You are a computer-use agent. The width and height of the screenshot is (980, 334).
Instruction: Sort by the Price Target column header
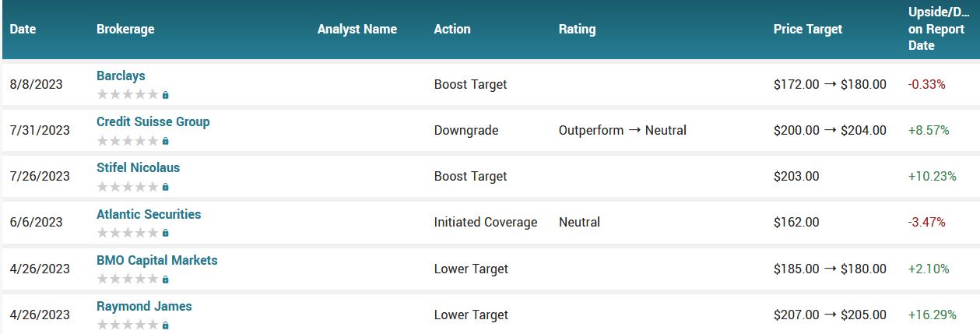coord(808,29)
